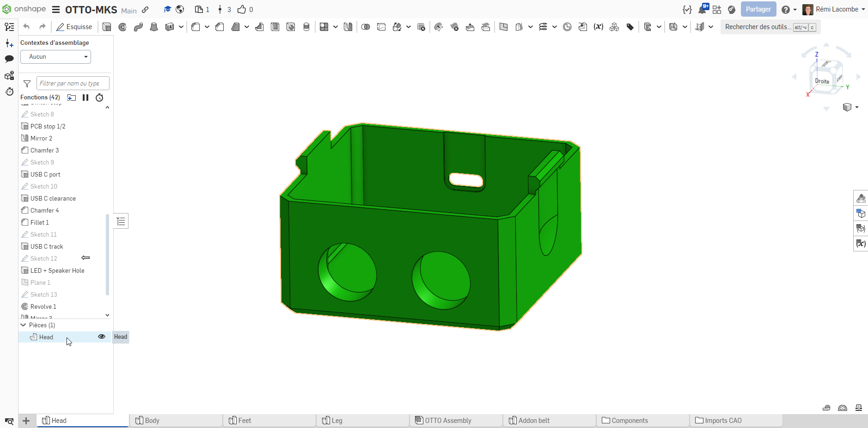The image size is (868, 428).
Task: Pause feature regeneration with pause icon
Action: (86, 98)
